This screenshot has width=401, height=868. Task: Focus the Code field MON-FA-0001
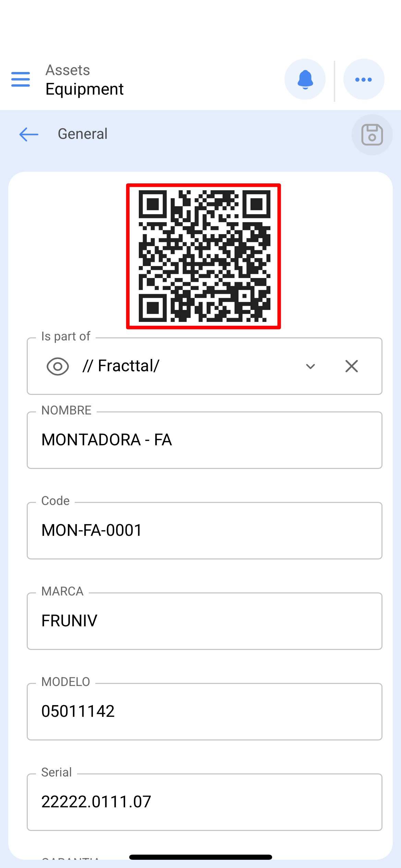(205, 530)
